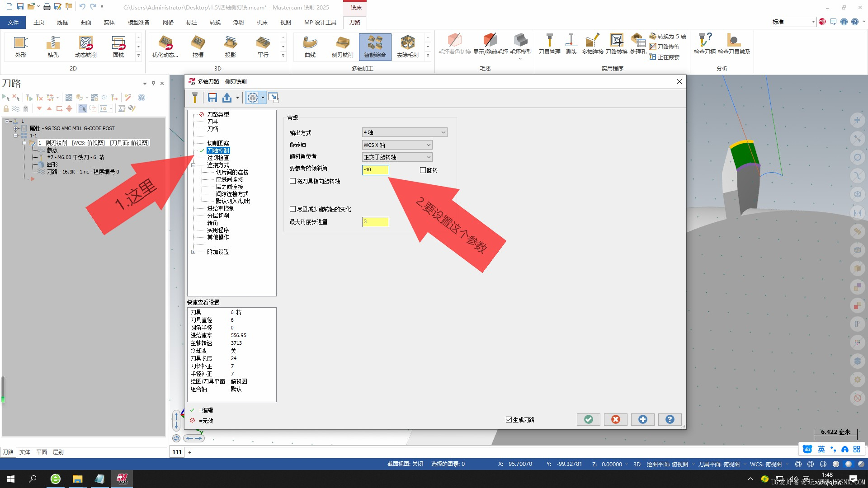Viewport: 868px width, 488px height.
Task: Cancel dialog with the red X button
Action: coord(616,420)
